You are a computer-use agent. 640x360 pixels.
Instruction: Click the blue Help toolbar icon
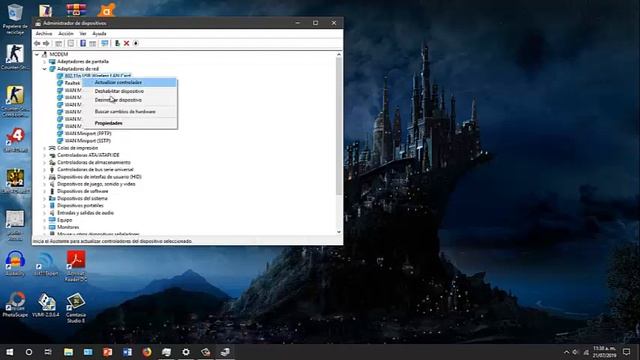coord(83,43)
